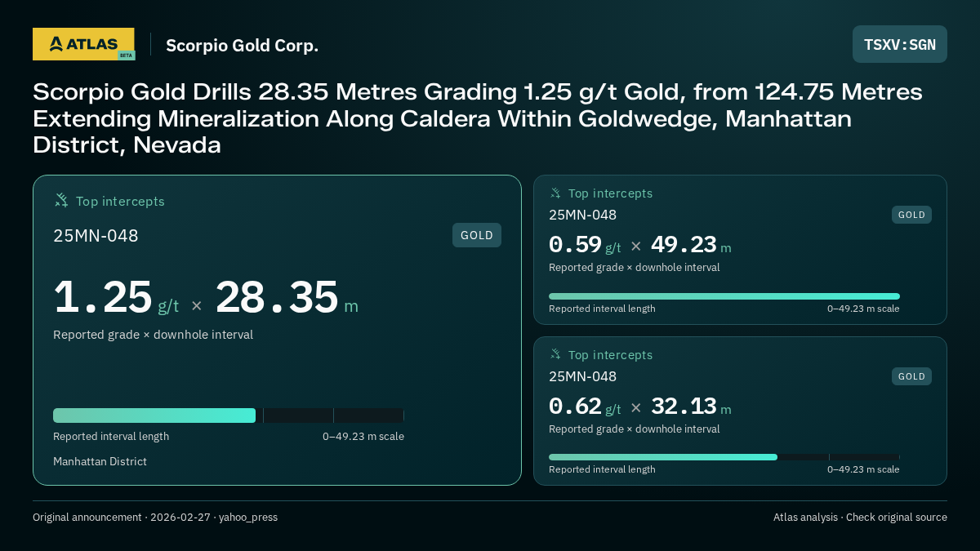
Task: Click hole ID 25MN-048 in the 1.25 g/t card
Action: [x=96, y=236]
